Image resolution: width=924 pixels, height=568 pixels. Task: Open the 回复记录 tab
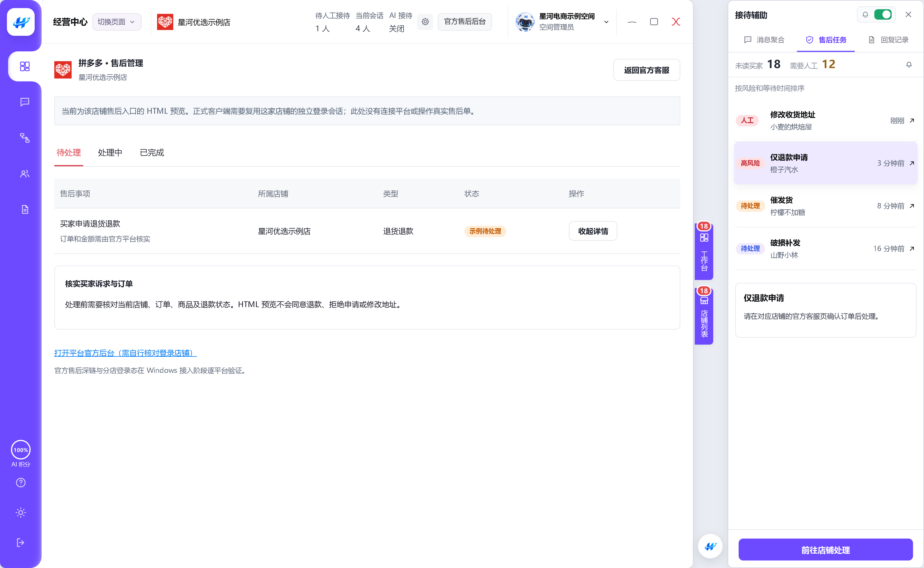888,40
